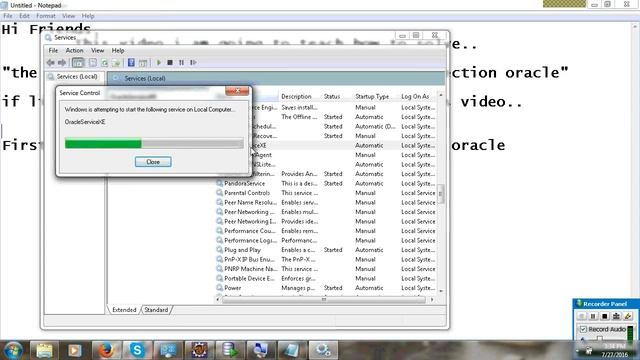Select the Plug and Play service row

point(326,249)
